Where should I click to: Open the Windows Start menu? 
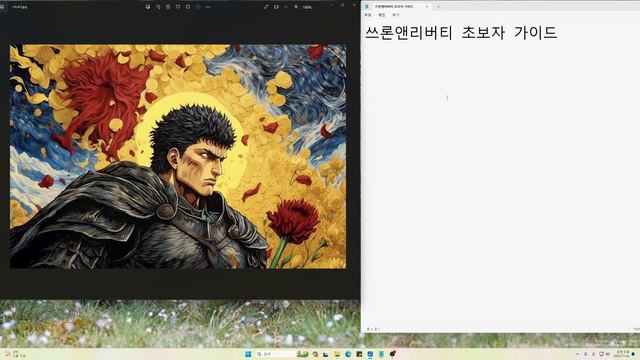248,354
